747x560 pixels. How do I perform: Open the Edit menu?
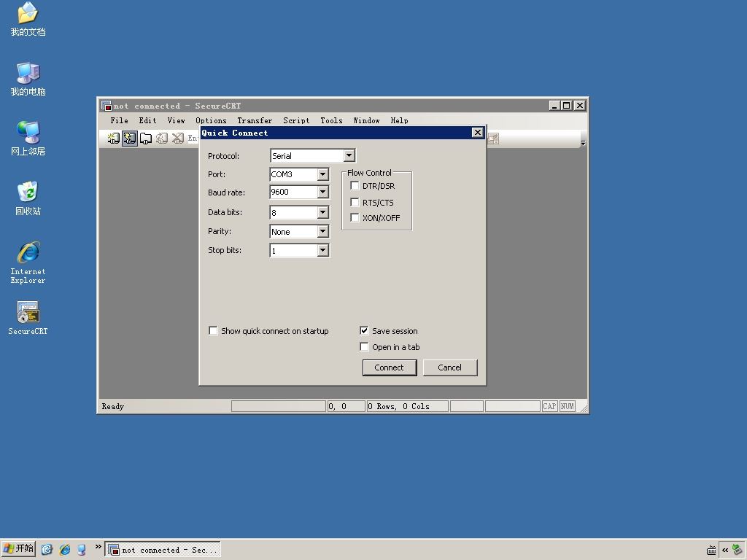click(x=147, y=120)
